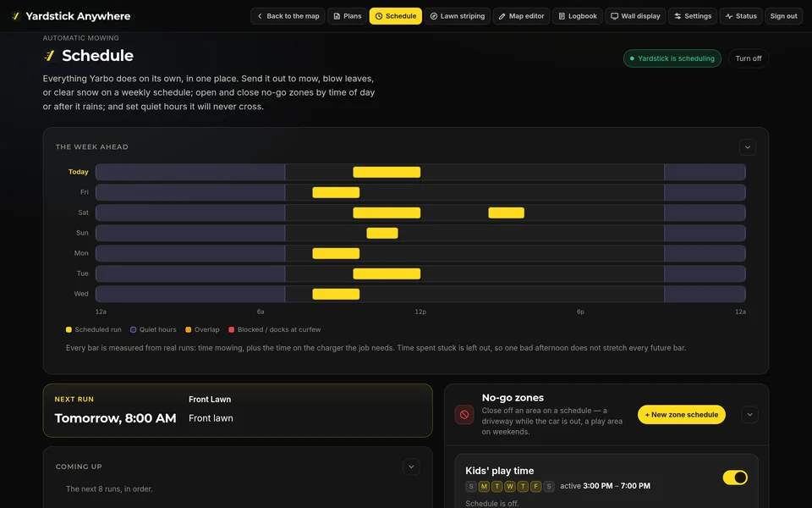Click the Kids' play time title
This screenshot has width=812, height=508.
tap(500, 472)
